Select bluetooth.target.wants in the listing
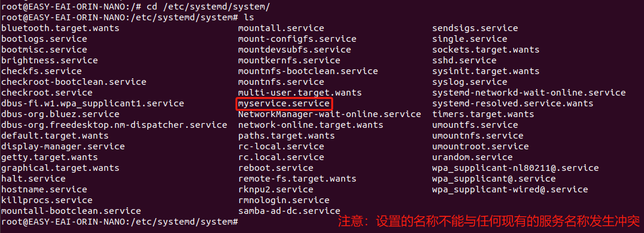The image size is (644, 233). (x=60, y=28)
